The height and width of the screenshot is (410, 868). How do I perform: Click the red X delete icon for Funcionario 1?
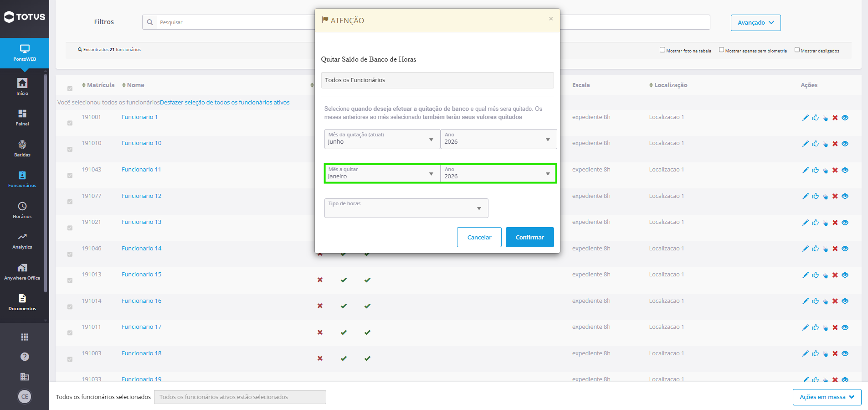point(835,118)
